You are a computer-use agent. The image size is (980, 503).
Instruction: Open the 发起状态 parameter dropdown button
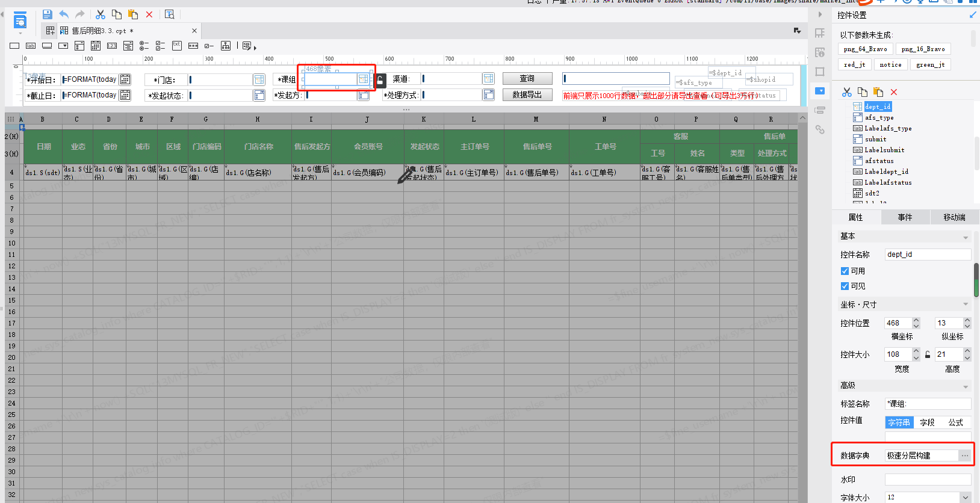coord(259,95)
